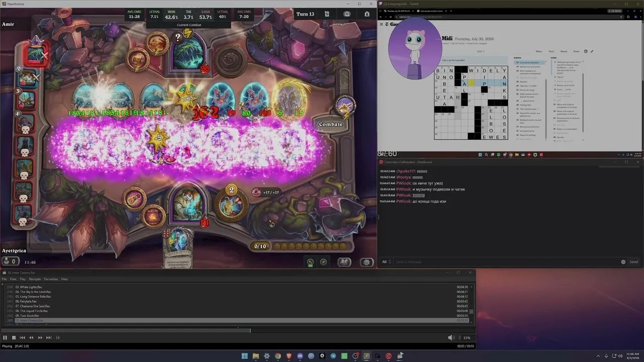Viewport: 644px width, 362px height.
Task: Click the question mark bubble above opponent hero
Action: click(x=178, y=37)
